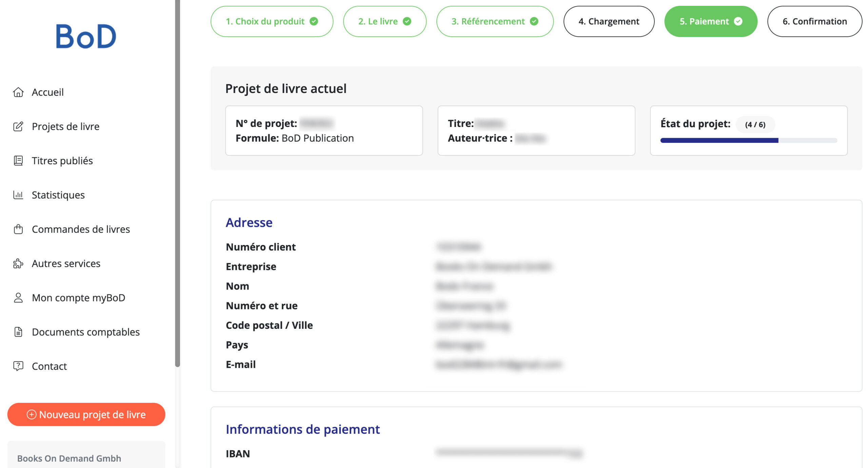Open Statistiques section
This screenshot has height=468, width=868.
(x=58, y=195)
